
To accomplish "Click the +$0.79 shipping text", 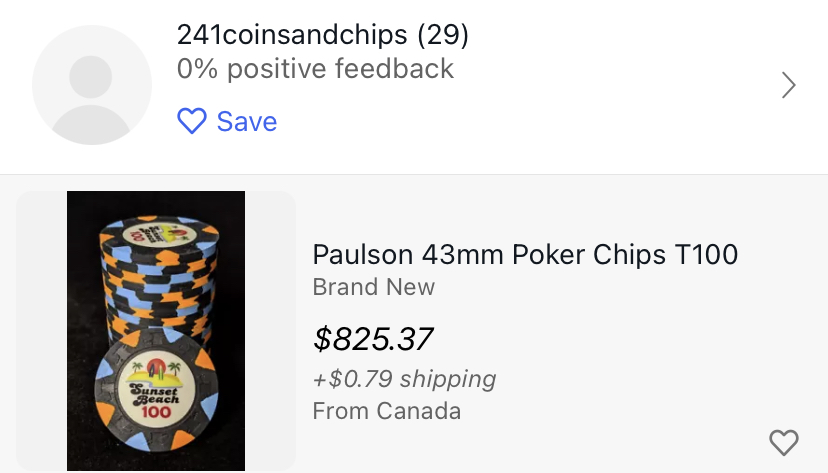I will [404, 379].
